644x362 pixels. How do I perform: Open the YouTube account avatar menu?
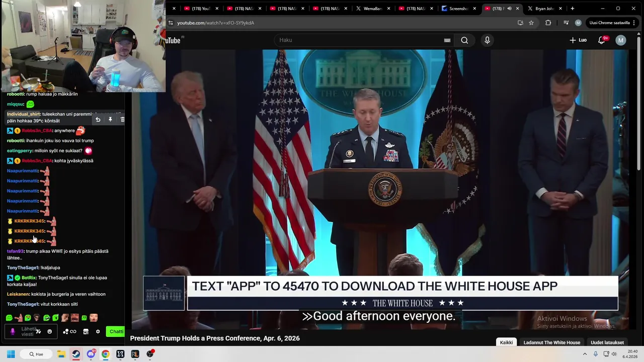621,40
